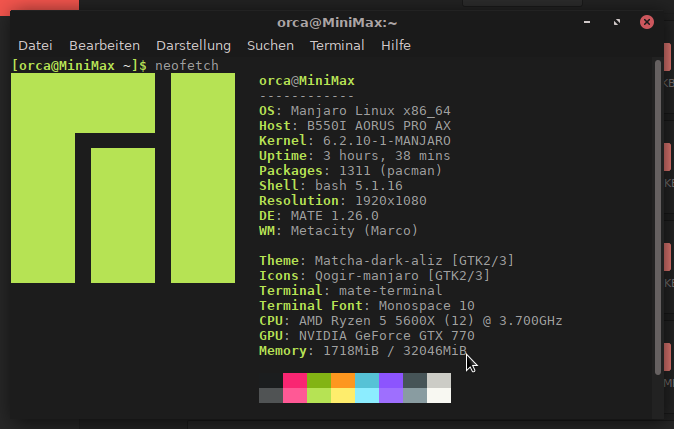Click the Kernel value 6.2.10-1-MANJARO
Viewport: 674px width, 429px height.
coord(386,141)
